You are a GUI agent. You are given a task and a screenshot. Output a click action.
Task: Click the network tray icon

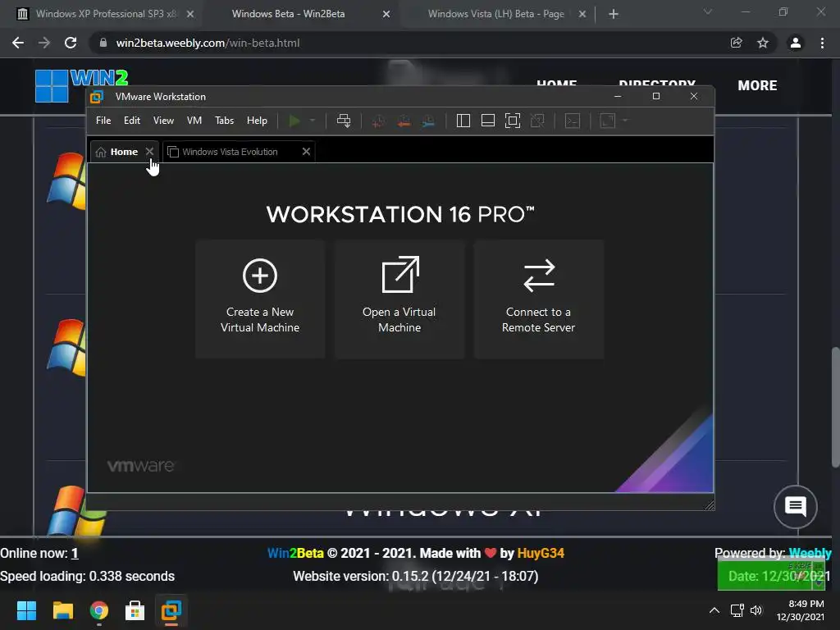737,610
